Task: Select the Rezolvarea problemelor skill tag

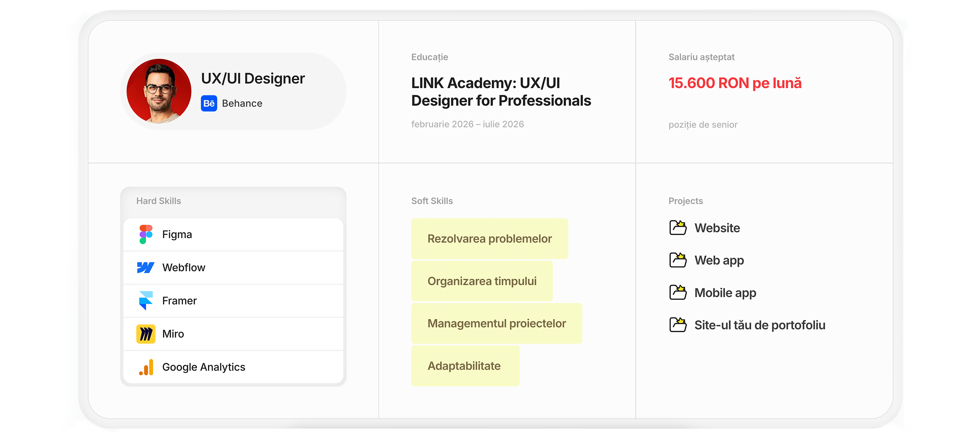Action: 490,238
